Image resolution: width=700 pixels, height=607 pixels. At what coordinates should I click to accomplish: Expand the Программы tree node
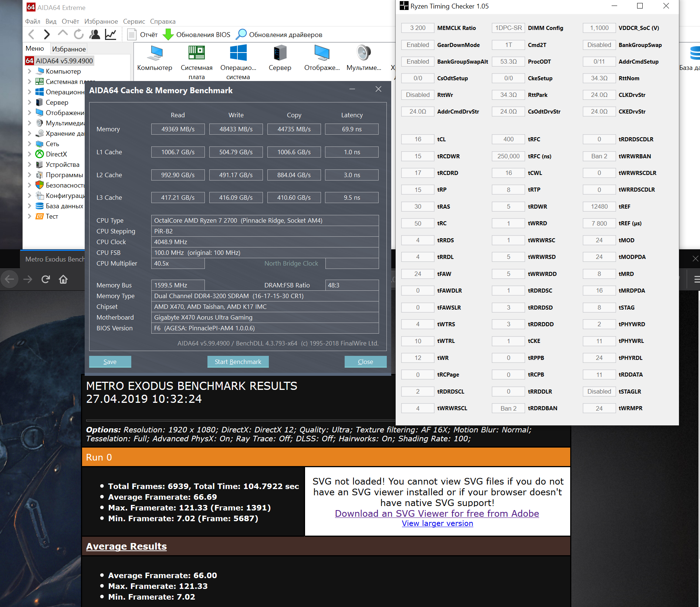pyautogui.click(x=30, y=175)
